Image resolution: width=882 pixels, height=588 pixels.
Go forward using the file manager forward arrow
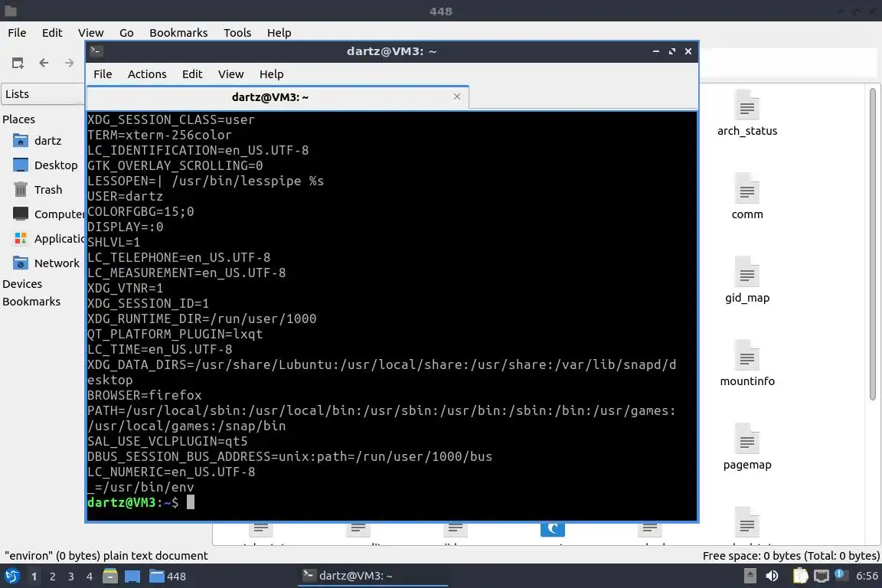(69, 63)
